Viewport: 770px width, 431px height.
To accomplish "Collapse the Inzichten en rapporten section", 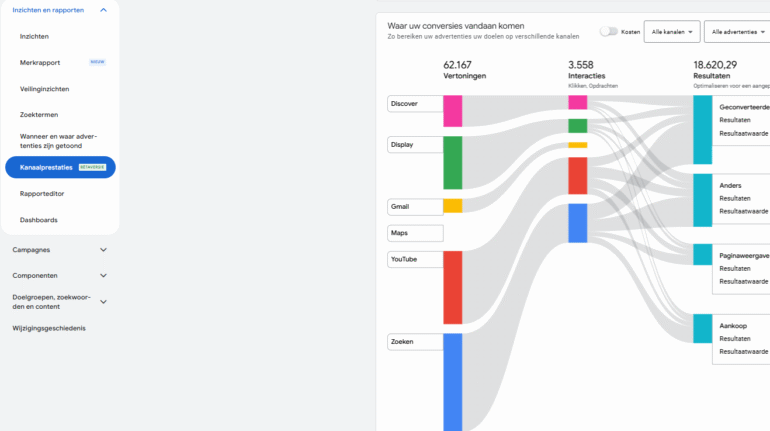I will [104, 10].
